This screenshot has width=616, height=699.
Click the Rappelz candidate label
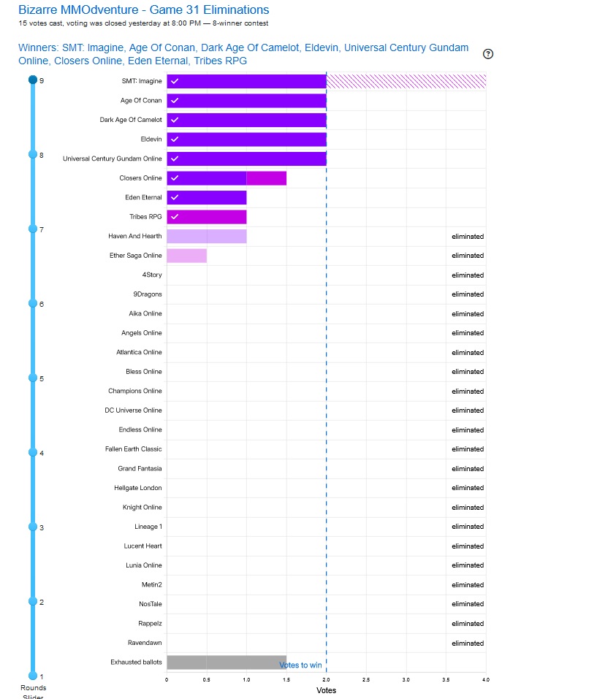150,624
